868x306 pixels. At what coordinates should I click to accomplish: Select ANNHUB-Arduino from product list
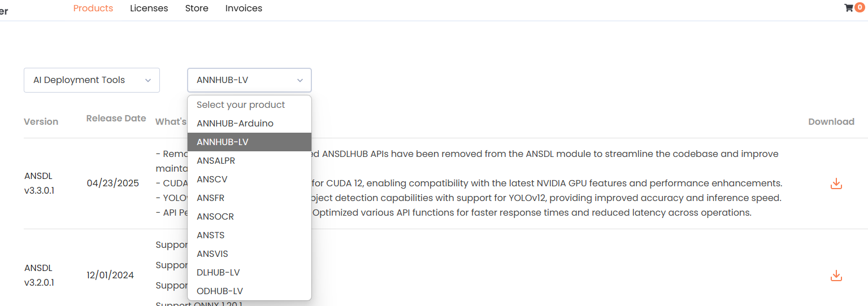(235, 124)
